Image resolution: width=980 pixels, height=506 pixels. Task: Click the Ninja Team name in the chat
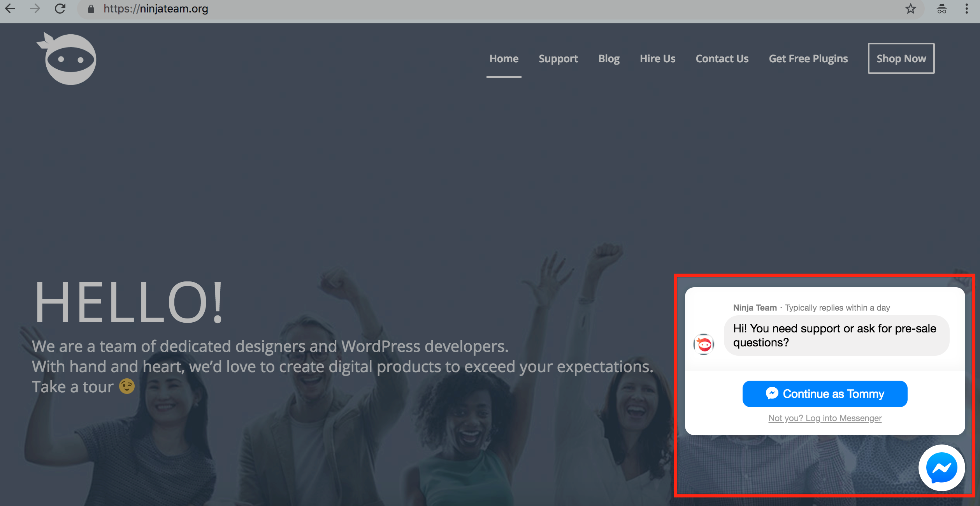tap(755, 308)
